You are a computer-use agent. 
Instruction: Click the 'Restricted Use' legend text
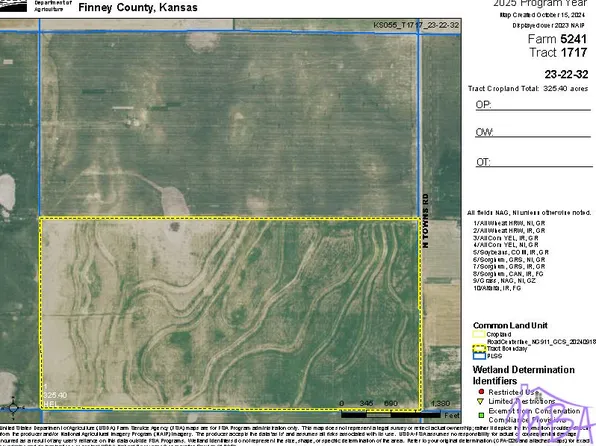514,392
